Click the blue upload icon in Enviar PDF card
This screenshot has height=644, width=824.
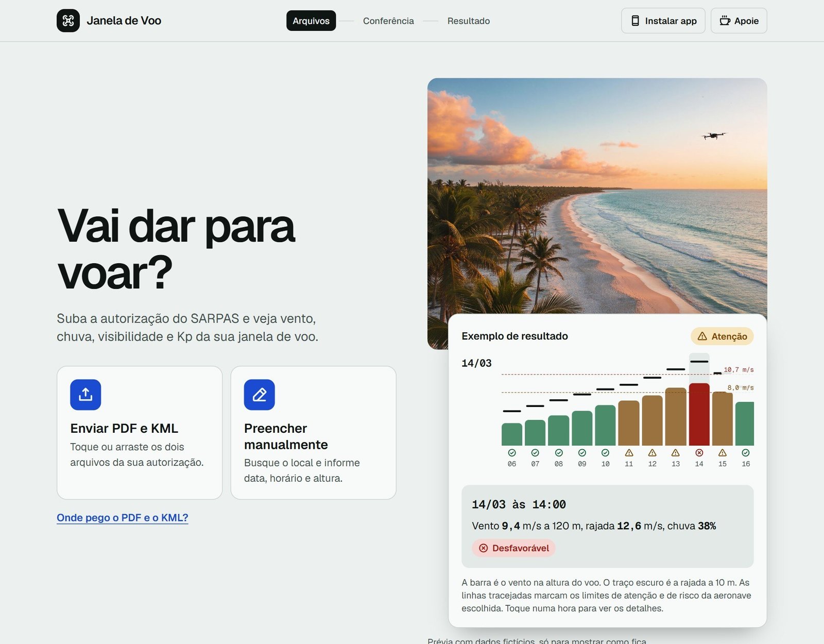tap(85, 395)
